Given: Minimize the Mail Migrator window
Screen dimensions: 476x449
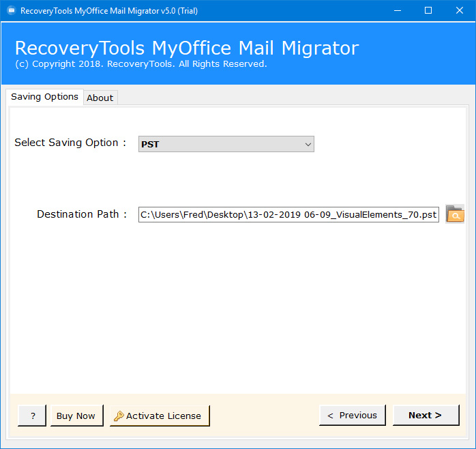Looking at the screenshot, I should pyautogui.click(x=398, y=11).
